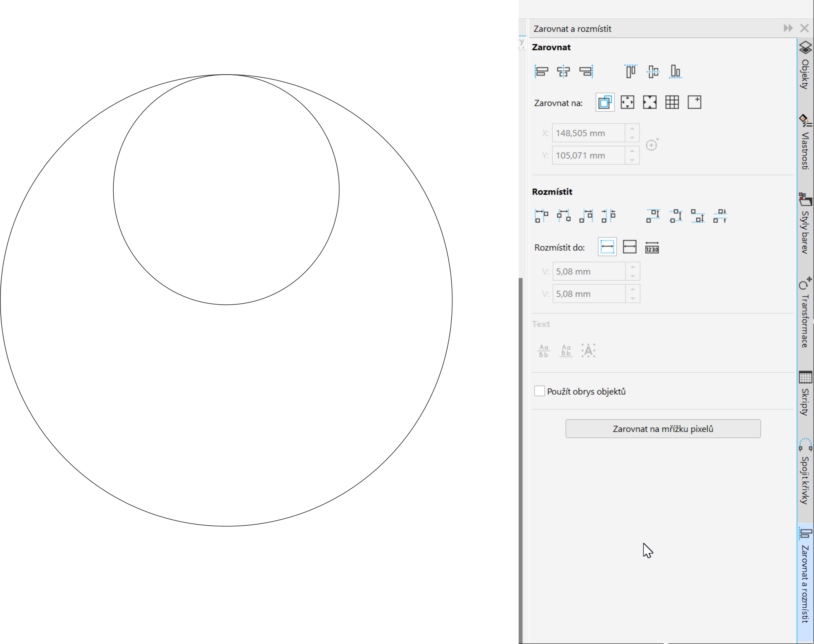Image resolution: width=814 pixels, height=644 pixels.
Task: Click align center vertically icon
Action: click(653, 71)
